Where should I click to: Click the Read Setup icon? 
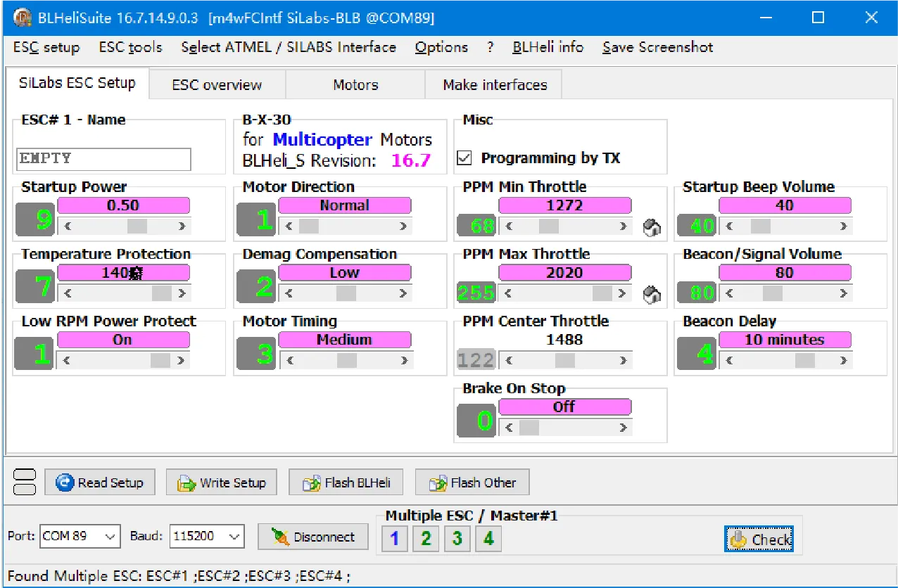(x=99, y=482)
